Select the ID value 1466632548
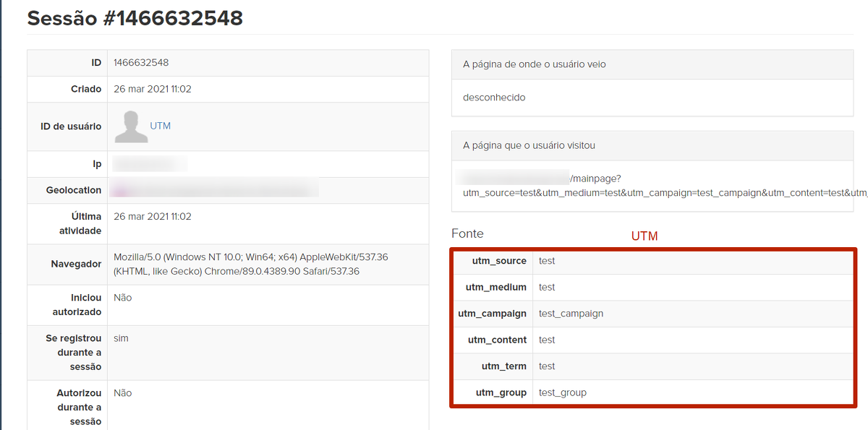868x430 pixels. tap(141, 63)
